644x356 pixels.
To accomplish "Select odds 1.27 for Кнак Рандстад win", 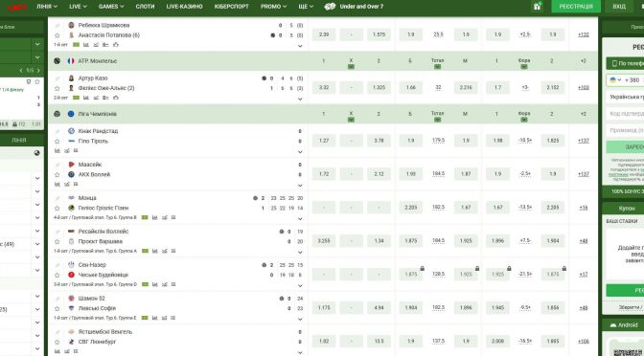I will 324,141.
